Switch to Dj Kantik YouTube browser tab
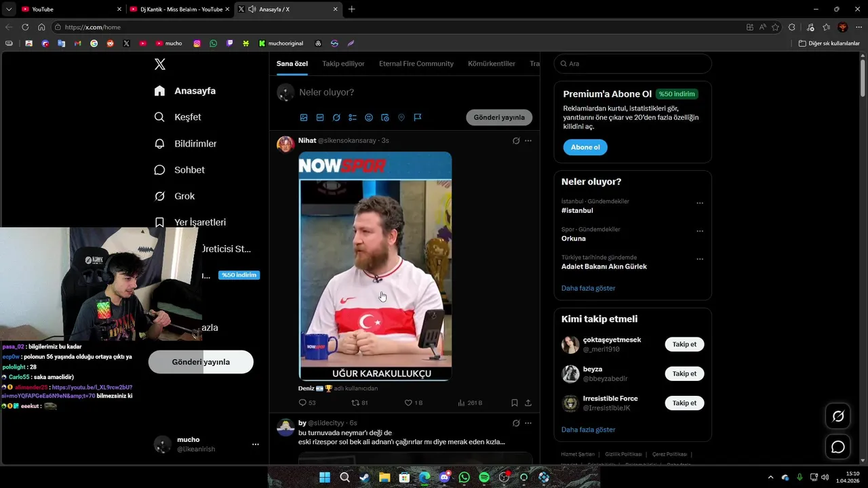Image resolution: width=868 pixels, height=488 pixels. click(x=180, y=9)
